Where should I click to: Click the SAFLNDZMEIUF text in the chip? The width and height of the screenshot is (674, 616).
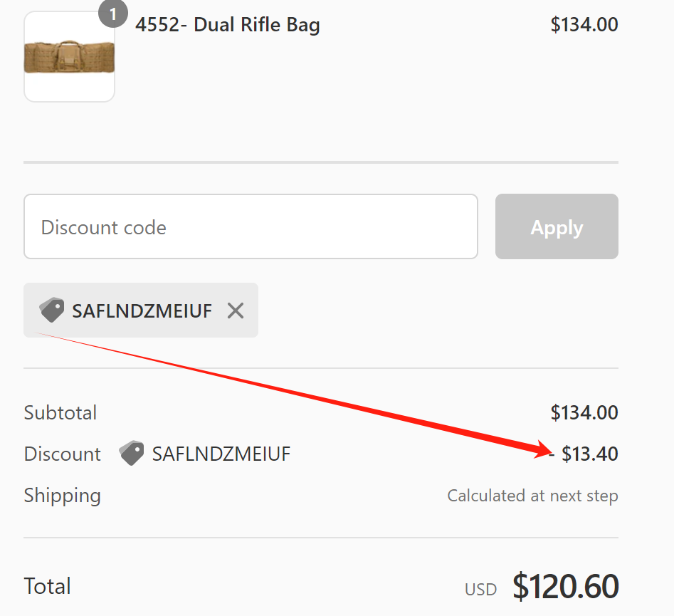point(142,310)
